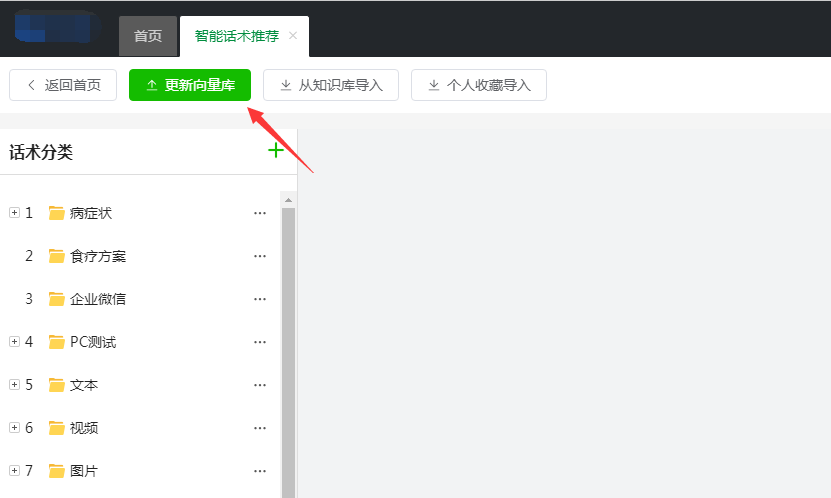This screenshot has height=498, width=831.
Task: Go back with the 返回首页 button
Action: pos(63,85)
